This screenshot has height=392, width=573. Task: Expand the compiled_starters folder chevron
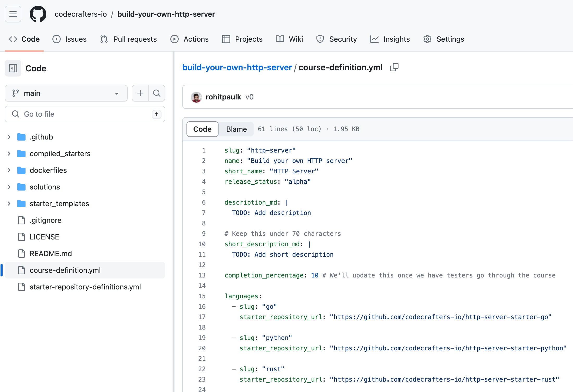tap(9, 154)
